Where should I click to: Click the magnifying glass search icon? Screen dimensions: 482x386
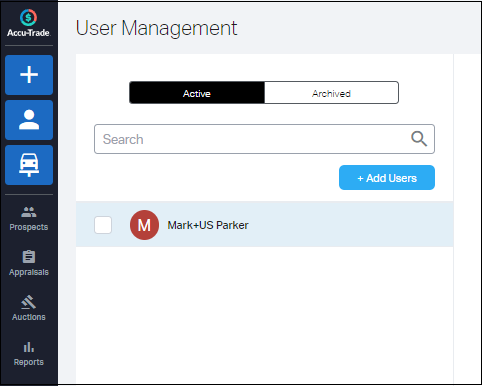[419, 139]
